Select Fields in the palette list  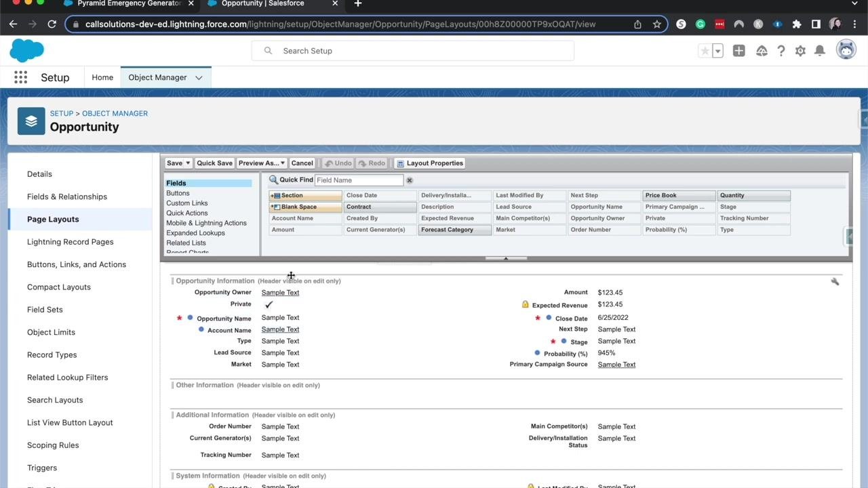click(x=208, y=183)
